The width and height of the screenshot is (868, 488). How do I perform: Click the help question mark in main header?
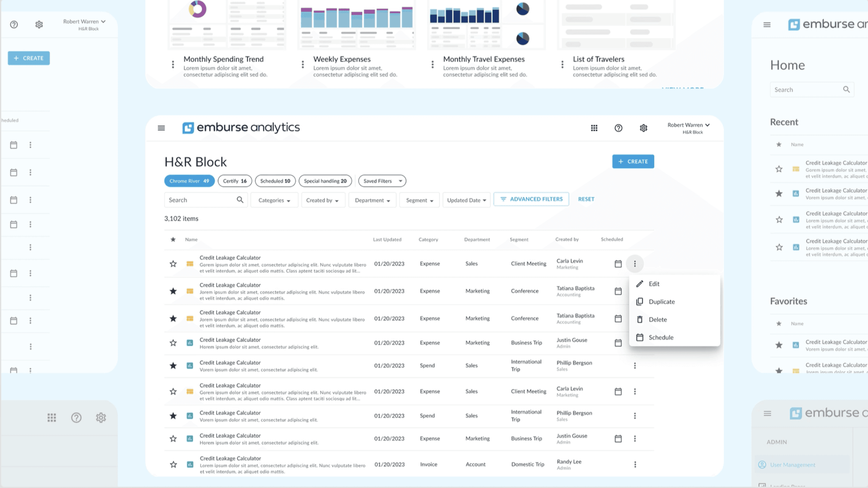coord(618,128)
